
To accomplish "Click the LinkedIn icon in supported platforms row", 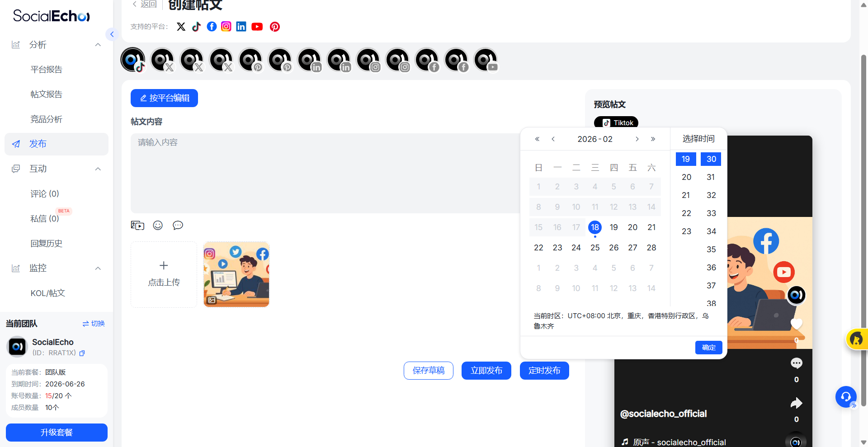I will pos(241,27).
